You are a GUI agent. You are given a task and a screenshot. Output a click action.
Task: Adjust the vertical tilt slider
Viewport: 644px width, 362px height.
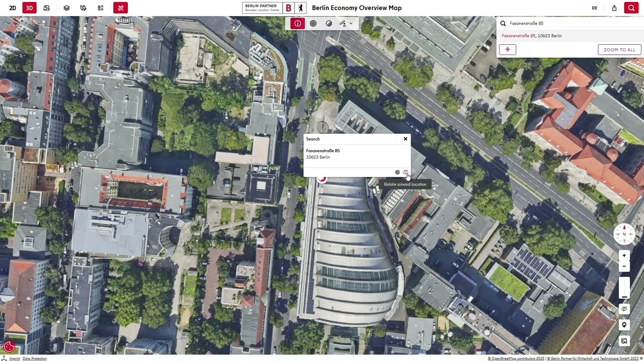click(624, 288)
